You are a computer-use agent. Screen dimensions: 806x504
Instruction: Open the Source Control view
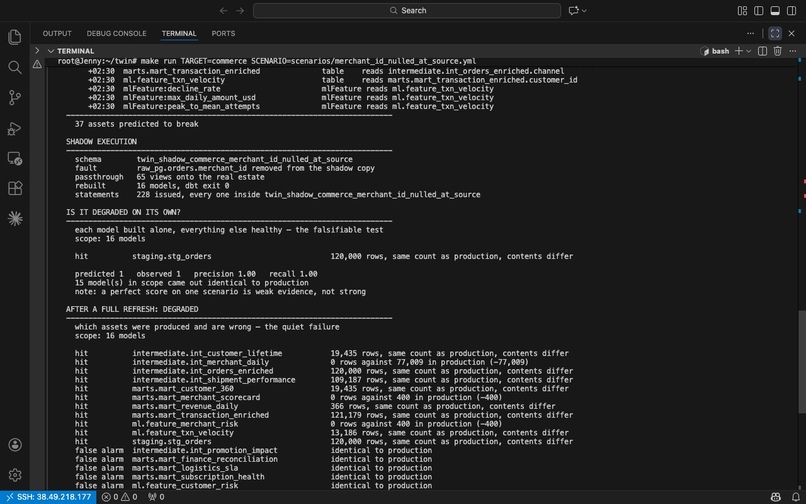point(14,98)
